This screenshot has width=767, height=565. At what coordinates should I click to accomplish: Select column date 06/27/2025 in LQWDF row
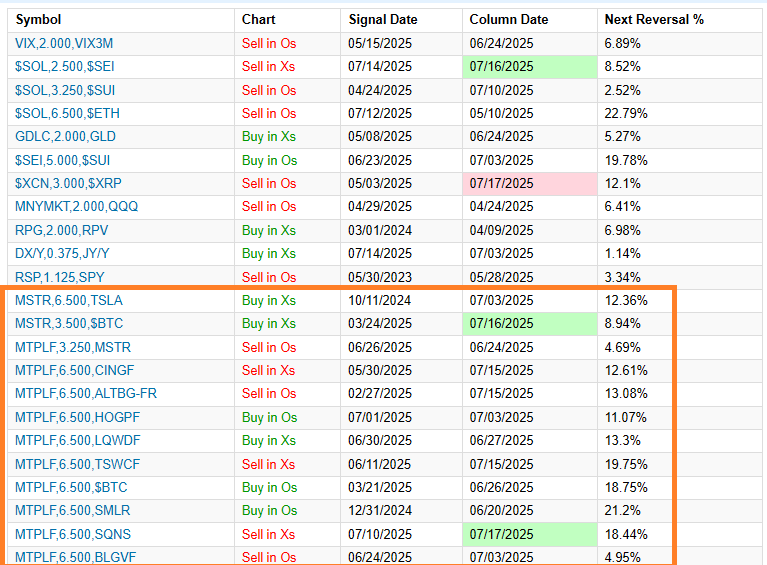501,440
